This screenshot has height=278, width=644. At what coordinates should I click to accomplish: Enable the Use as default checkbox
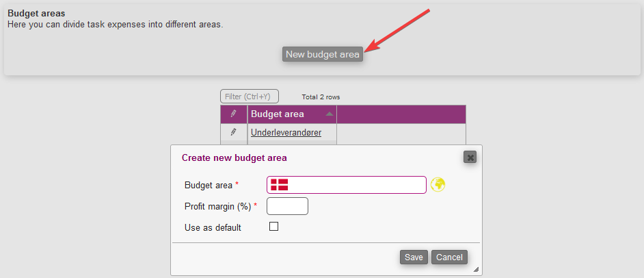(x=273, y=226)
